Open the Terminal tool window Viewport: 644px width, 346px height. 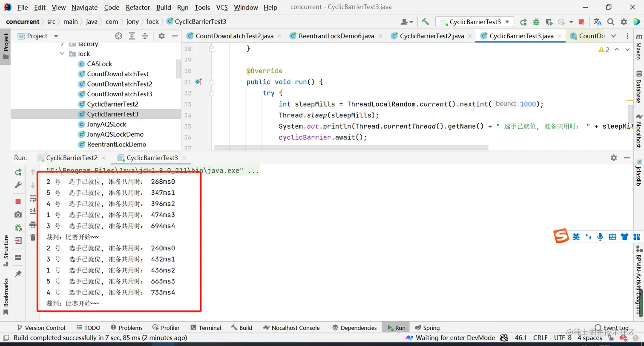coord(206,328)
